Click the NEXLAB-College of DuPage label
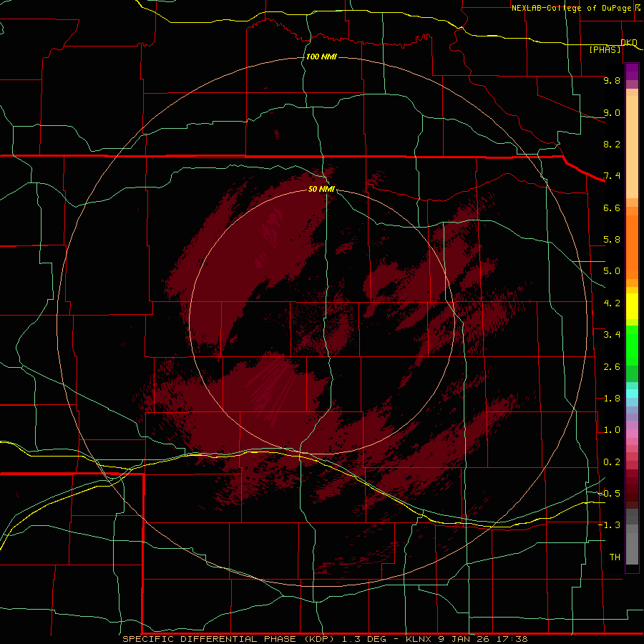Viewport: 644px width, 644px height. tap(572, 8)
